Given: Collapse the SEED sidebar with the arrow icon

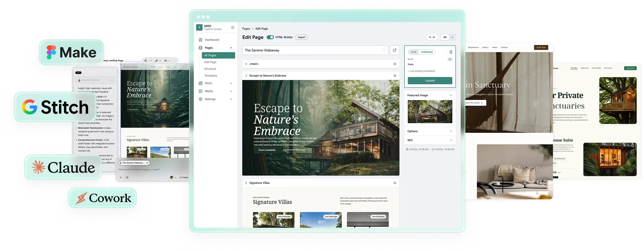Looking at the screenshot, I should (233, 27).
